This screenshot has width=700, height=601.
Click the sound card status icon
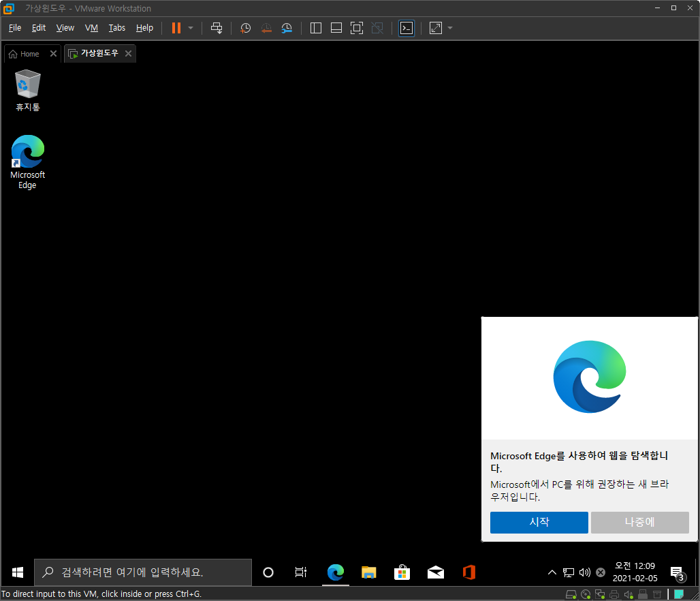click(x=629, y=594)
